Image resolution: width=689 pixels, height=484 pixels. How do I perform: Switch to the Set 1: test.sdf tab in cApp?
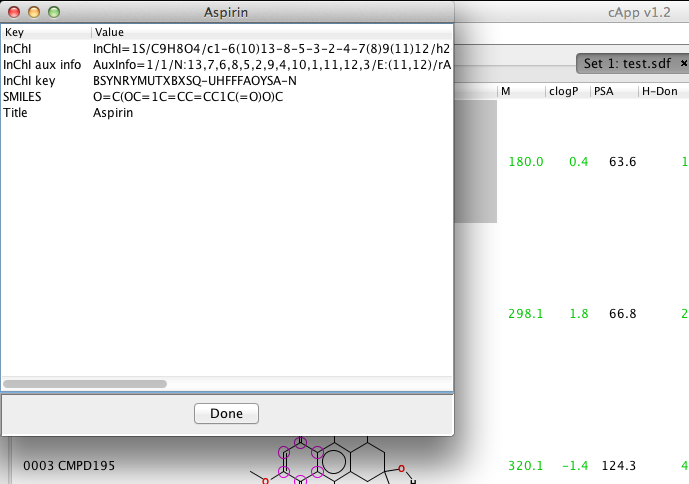tap(627, 63)
